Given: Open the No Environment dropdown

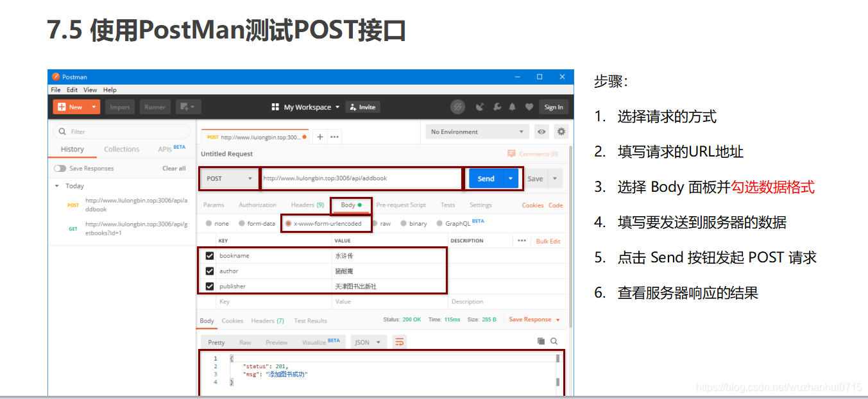Looking at the screenshot, I should tap(477, 132).
